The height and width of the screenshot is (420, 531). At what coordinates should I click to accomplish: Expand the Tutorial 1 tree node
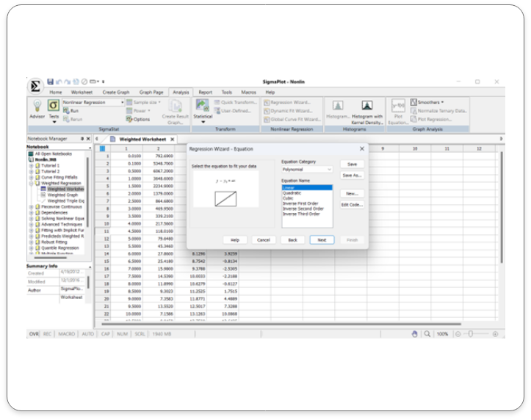pos(32,166)
